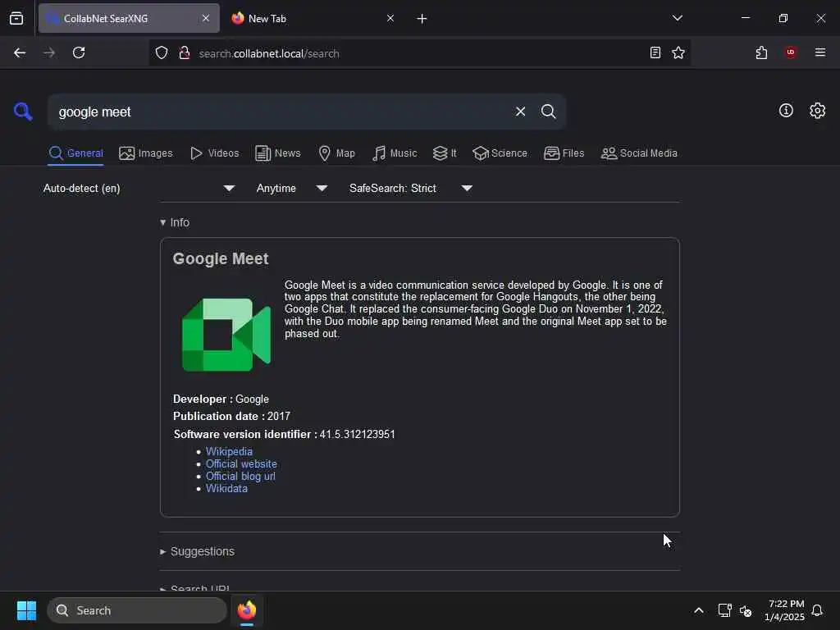List all tabs dropdown arrow
840x630 pixels.
click(677, 18)
